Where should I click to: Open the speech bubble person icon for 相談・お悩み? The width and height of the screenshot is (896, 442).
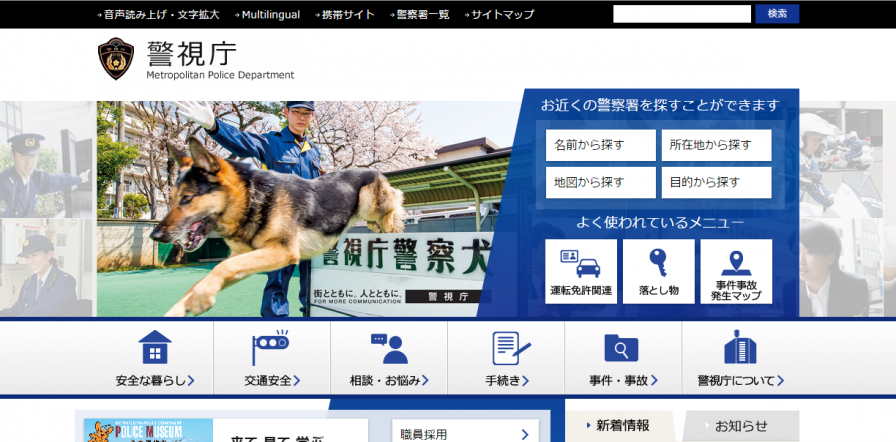[x=389, y=348]
